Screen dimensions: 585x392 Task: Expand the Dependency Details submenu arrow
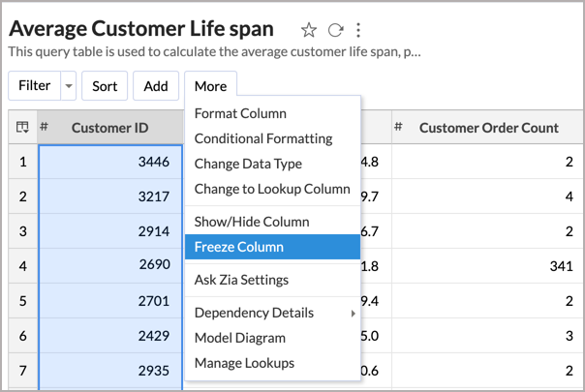353,314
